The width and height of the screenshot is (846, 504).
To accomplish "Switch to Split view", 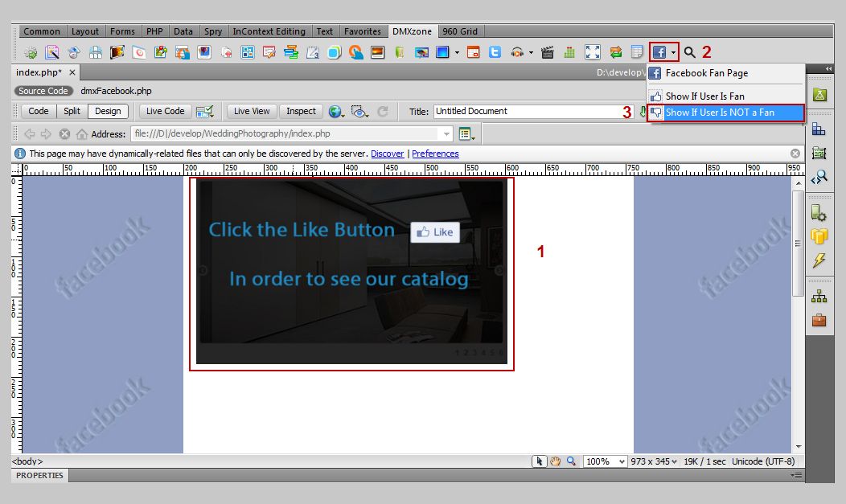I will (72, 111).
